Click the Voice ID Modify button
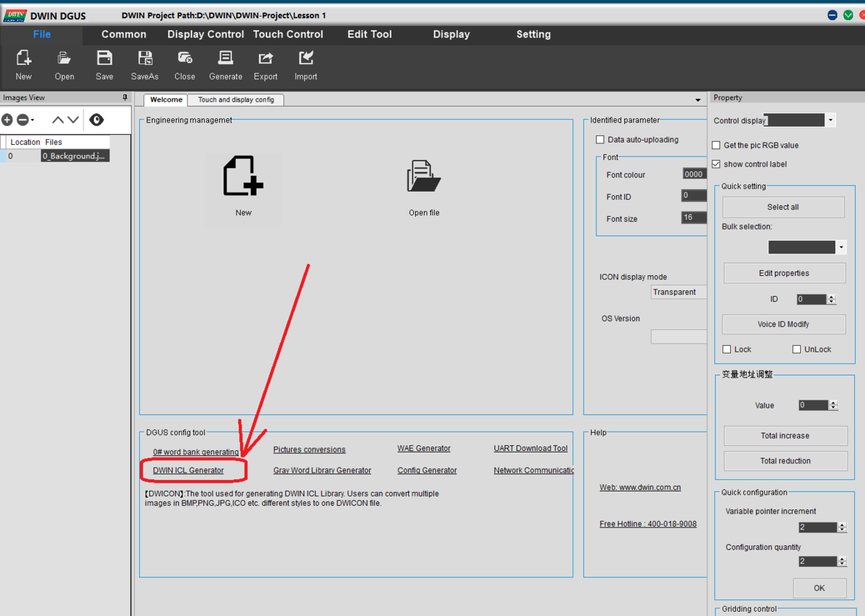 (784, 324)
